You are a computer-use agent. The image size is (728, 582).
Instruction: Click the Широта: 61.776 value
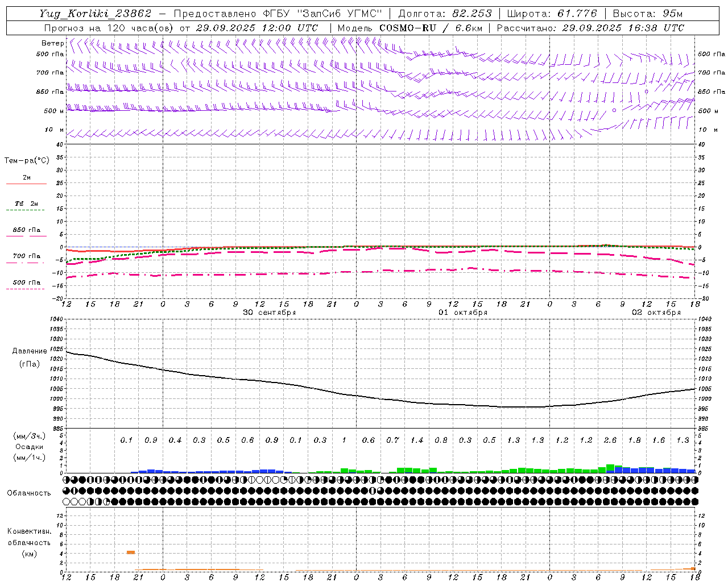coord(552,14)
